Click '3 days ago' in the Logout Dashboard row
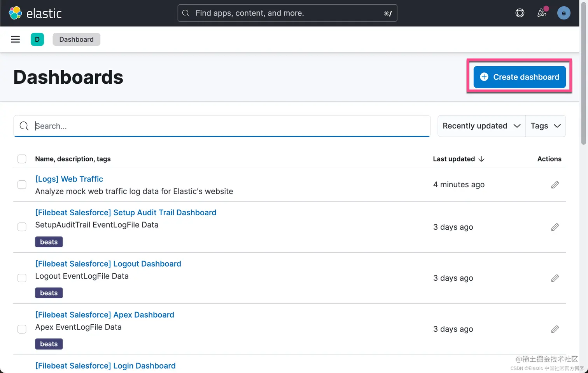Screen dimensions: 588x373 point(453,278)
